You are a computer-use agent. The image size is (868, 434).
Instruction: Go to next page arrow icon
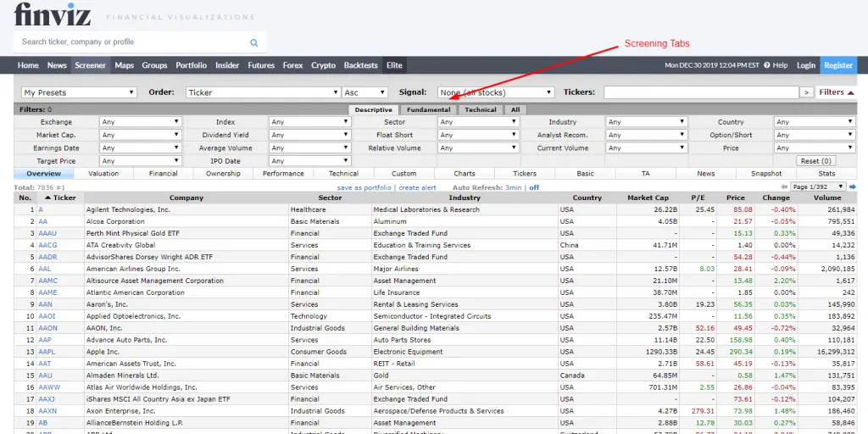[853, 187]
